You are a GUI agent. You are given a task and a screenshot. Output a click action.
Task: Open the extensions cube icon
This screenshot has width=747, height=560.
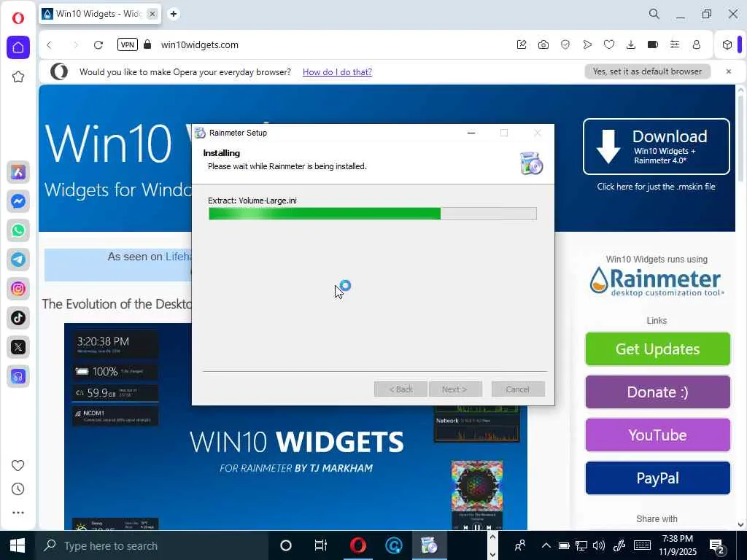click(x=727, y=44)
